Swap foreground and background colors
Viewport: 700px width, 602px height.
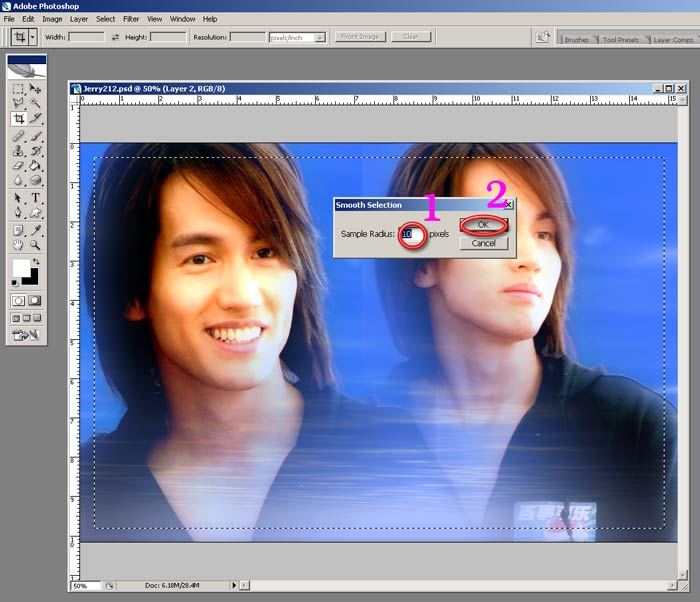click(x=36, y=261)
